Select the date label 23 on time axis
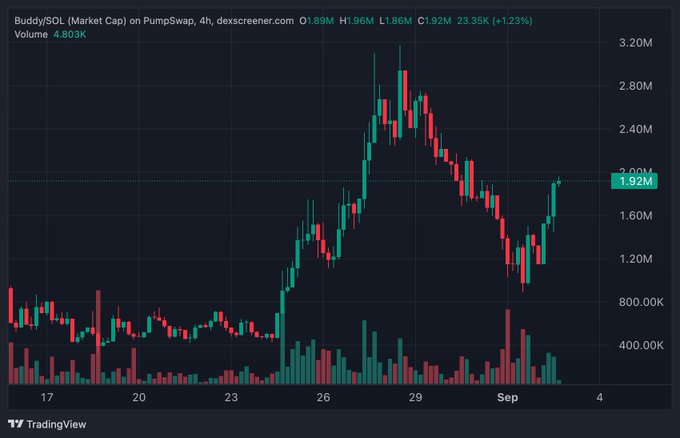 point(231,397)
